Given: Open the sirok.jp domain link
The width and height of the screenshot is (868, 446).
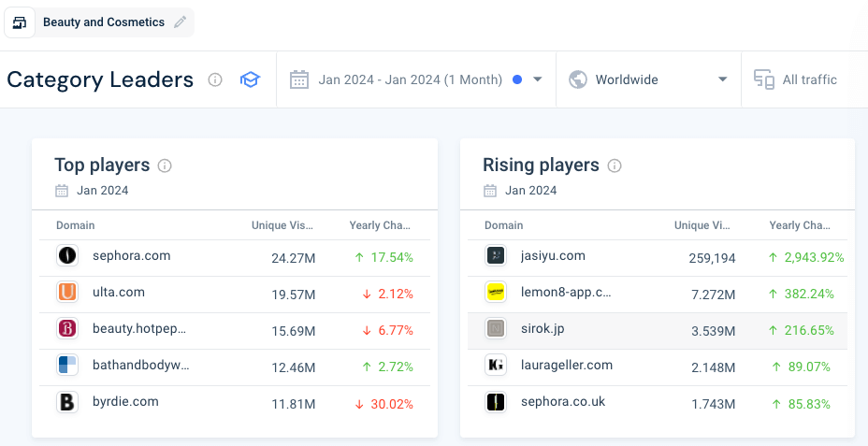Looking at the screenshot, I should pos(542,329).
